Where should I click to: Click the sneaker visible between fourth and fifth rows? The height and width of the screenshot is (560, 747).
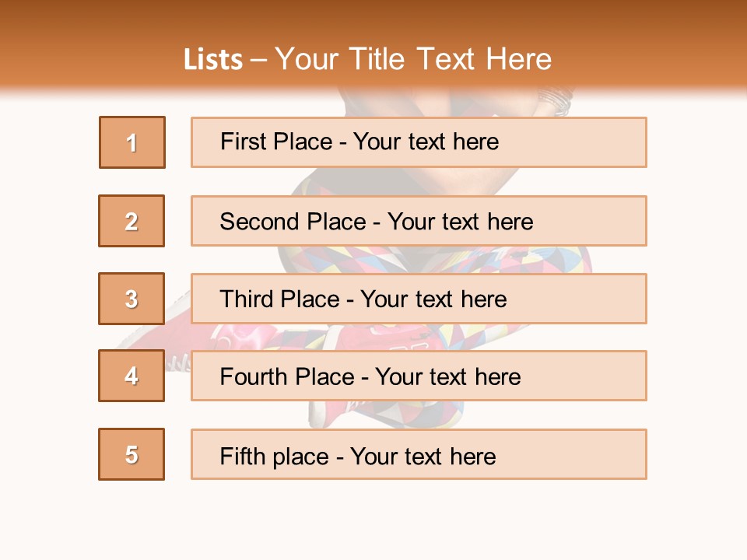click(x=327, y=415)
